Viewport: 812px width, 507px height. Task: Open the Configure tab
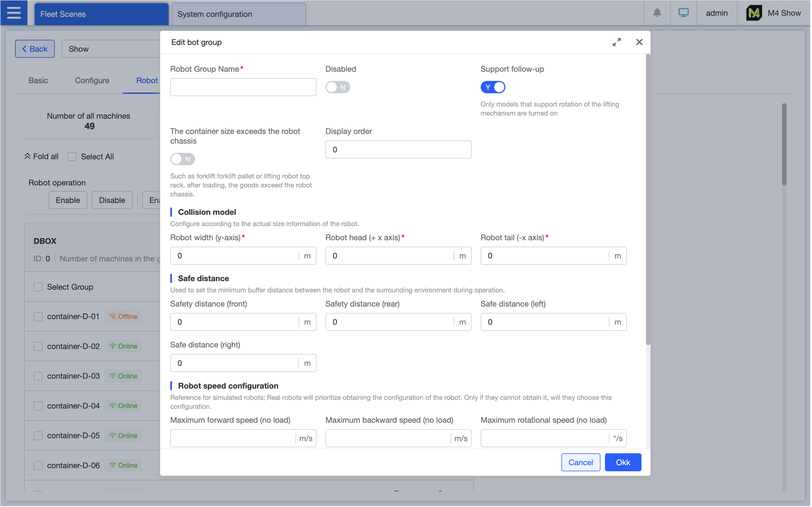click(x=92, y=80)
